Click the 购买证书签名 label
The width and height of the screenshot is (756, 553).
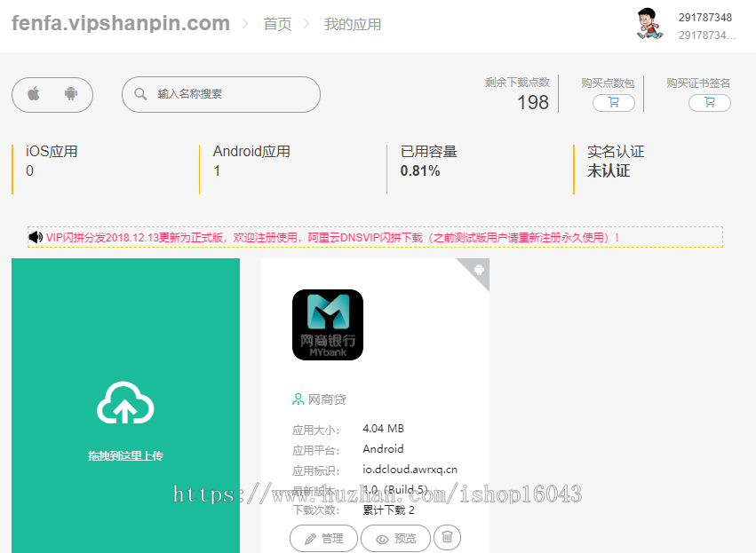[698, 83]
